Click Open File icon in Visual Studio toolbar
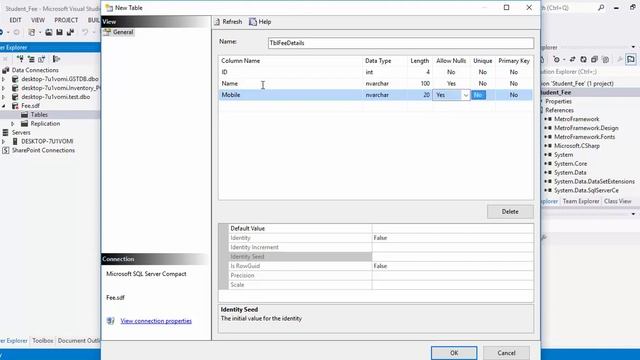This screenshot has height=360, width=640. tap(49, 32)
